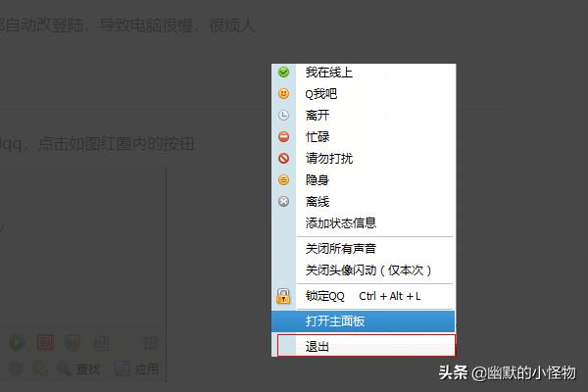Image resolution: width=588 pixels, height=392 pixels.
Task: Choose Q我吧 from the status menu
Action: tap(364, 93)
